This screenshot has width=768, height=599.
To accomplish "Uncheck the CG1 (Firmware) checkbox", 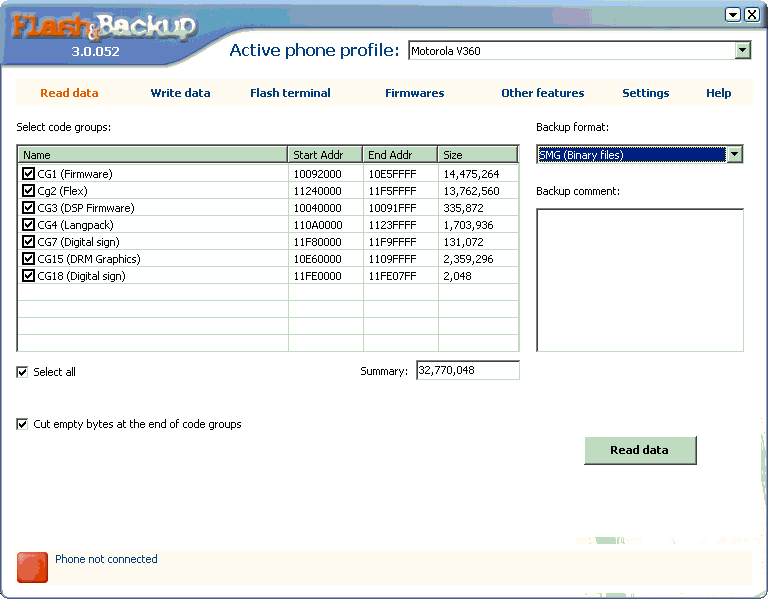I will point(28,174).
